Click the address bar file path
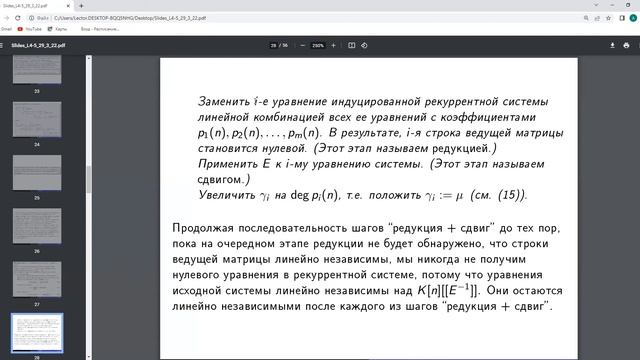The width and height of the screenshot is (640, 360). coord(130,18)
